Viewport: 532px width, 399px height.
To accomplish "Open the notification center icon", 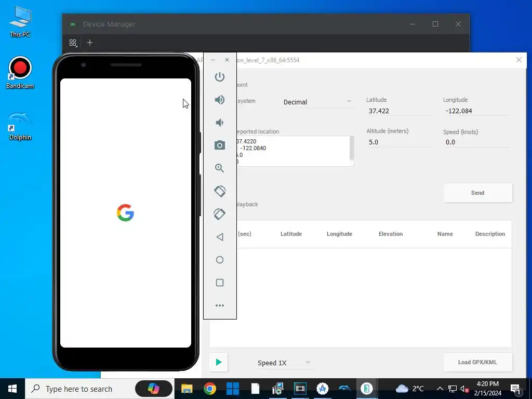I will (x=516, y=389).
